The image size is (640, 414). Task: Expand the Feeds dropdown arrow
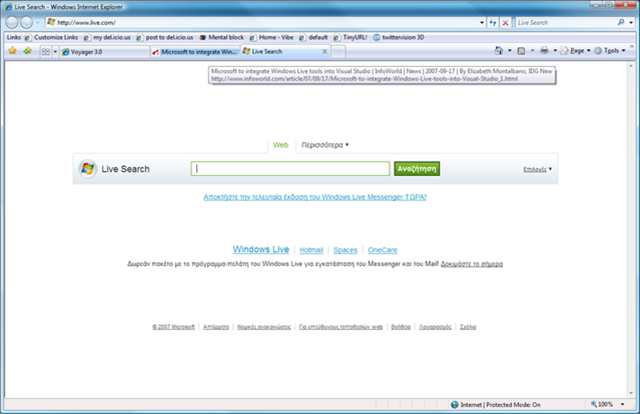(x=532, y=51)
